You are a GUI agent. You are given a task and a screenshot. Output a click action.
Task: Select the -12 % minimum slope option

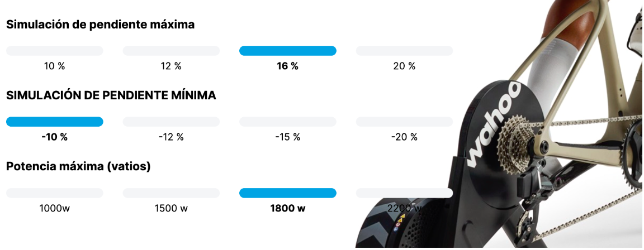[171, 122]
